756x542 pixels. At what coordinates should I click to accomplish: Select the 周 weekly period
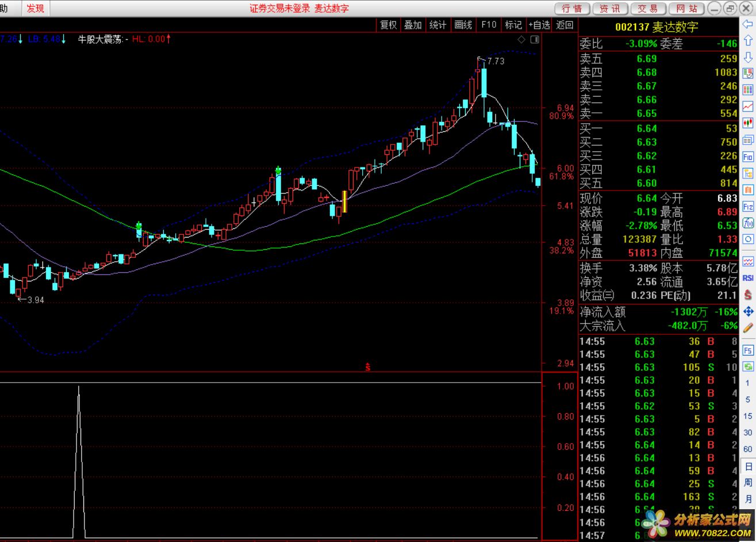tap(748, 482)
